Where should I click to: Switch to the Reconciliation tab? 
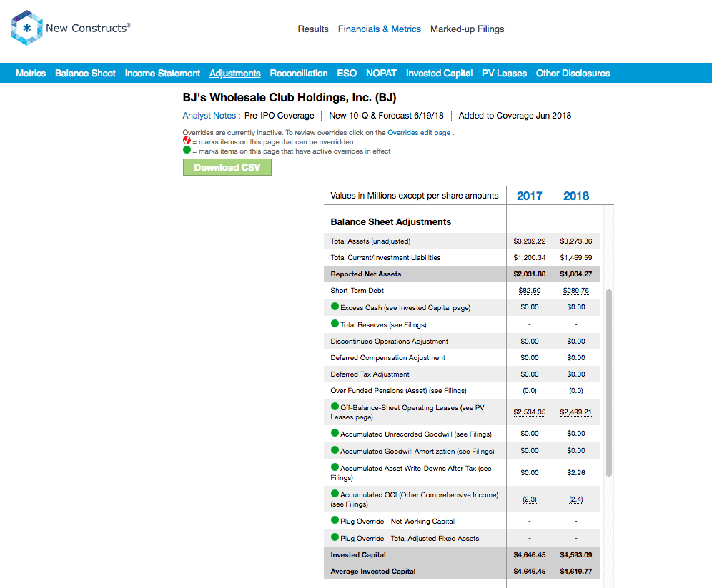[x=299, y=73]
